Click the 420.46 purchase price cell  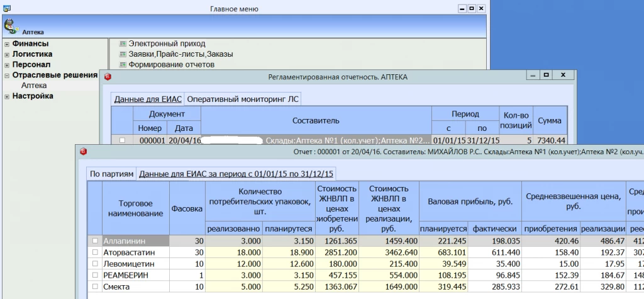tap(550, 240)
